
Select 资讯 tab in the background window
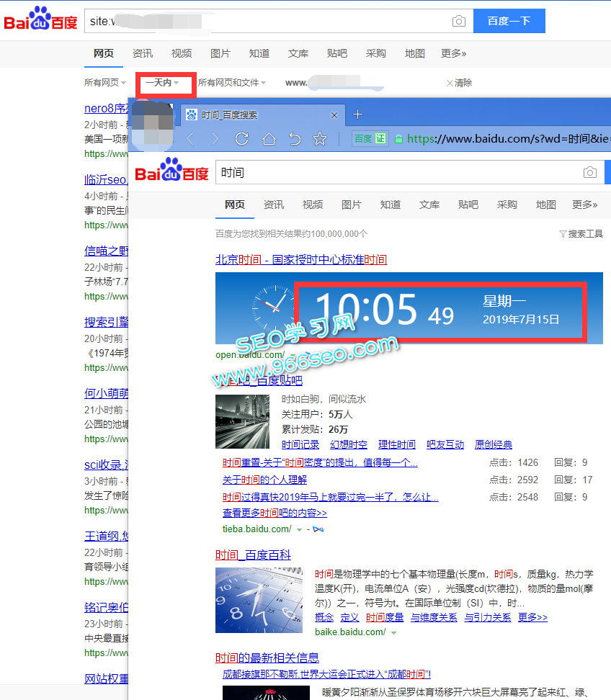point(143,53)
